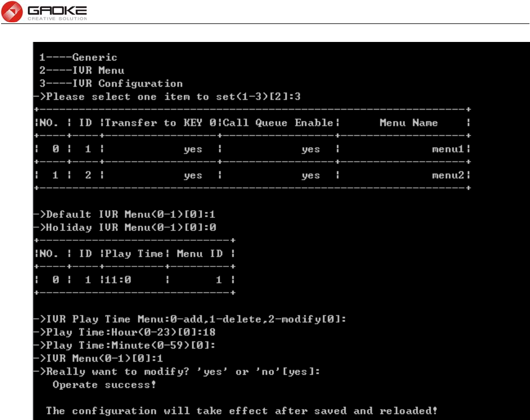Viewport: 530px width, 420px height.
Task: Click the 'Operate success!' message
Action: [104, 385]
